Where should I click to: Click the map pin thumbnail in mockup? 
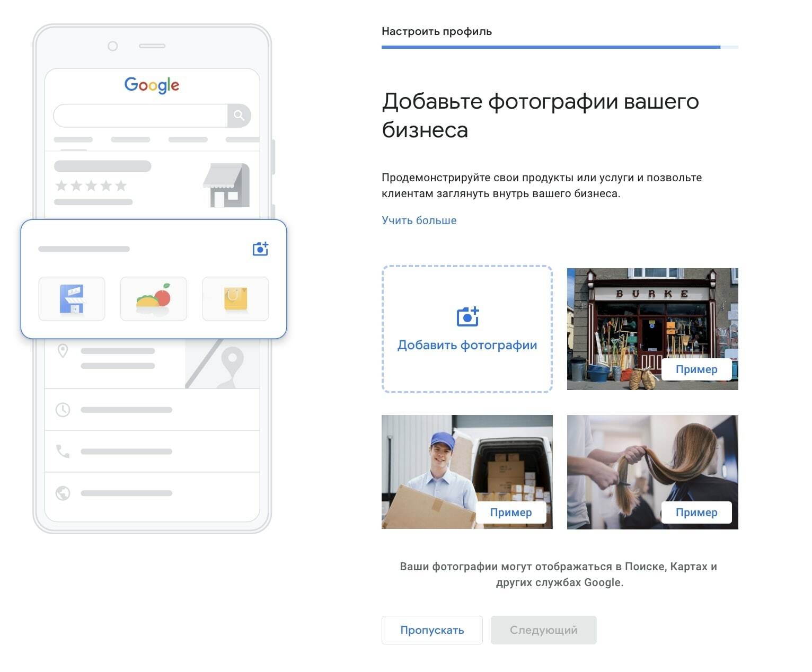coord(222,364)
